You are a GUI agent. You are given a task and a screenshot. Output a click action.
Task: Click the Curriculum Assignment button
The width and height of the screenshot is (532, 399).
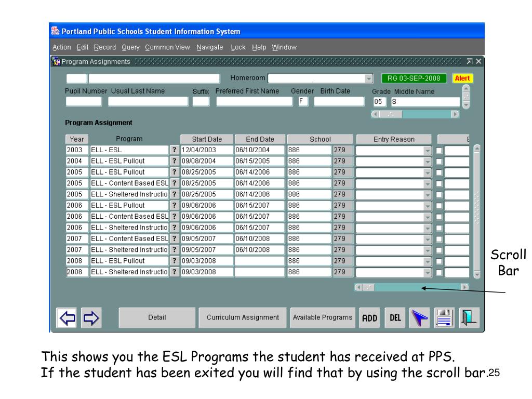(x=243, y=317)
